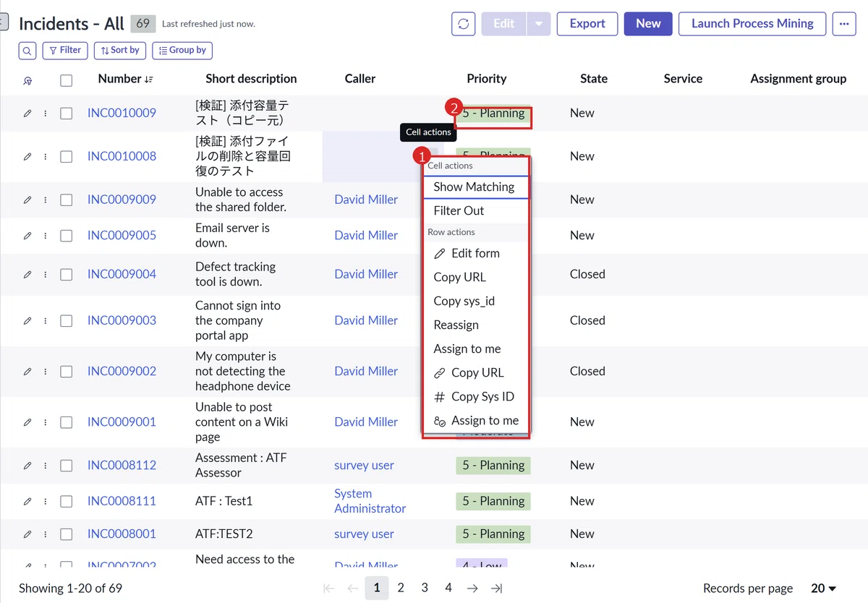This screenshot has height=603, width=868.
Task: Open the Edit button dropdown arrow
Action: [539, 24]
